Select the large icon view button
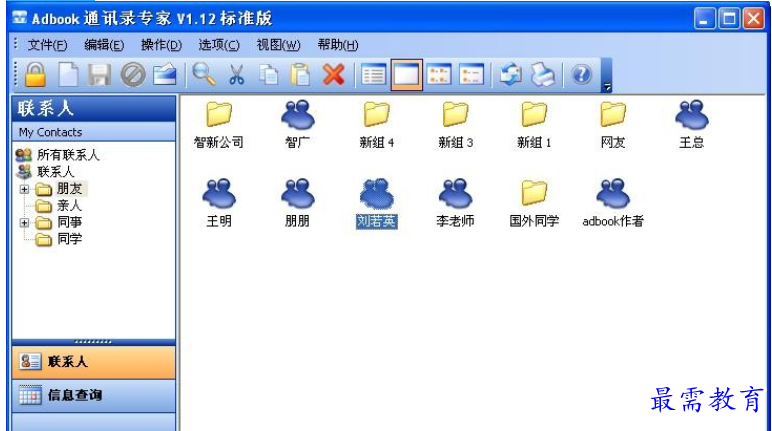 406,75
